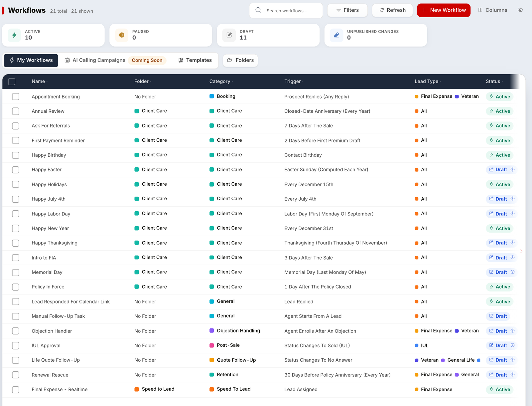Screen dimensions: 532x406
Task: Sort by the Status column header
Action: point(494,81)
